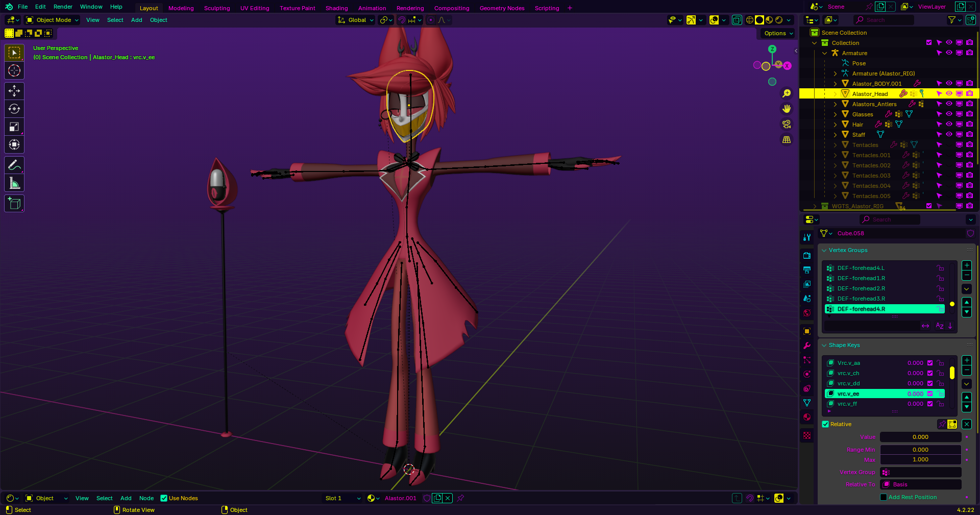This screenshot has height=515, width=980.
Task: Click the outliner Search field
Action: coord(884,20)
